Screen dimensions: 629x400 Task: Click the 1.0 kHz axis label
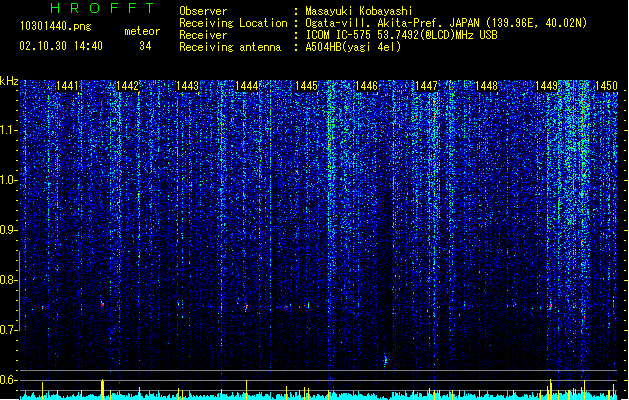tap(9, 180)
